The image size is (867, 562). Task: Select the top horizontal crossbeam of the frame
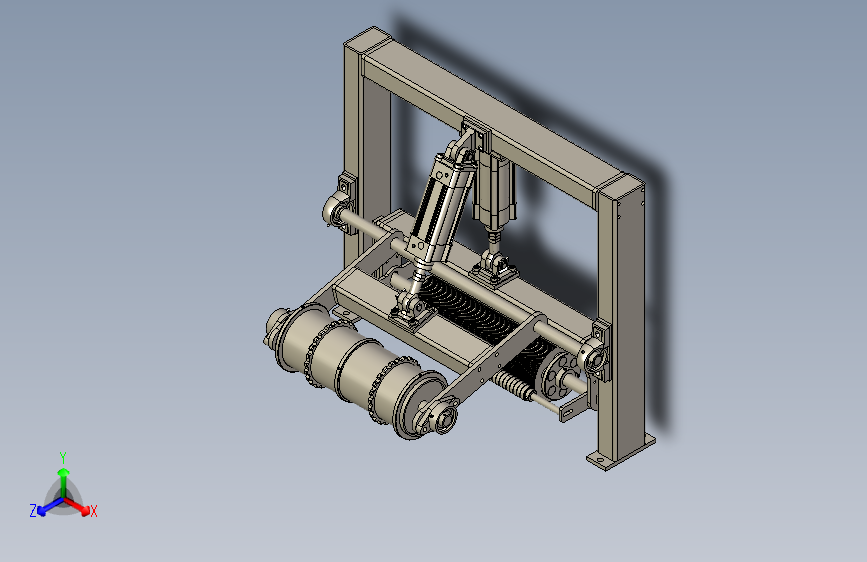tap(485, 118)
